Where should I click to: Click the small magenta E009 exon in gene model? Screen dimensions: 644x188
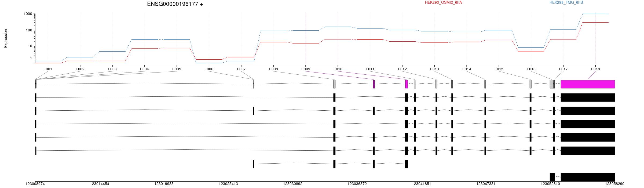(374, 84)
